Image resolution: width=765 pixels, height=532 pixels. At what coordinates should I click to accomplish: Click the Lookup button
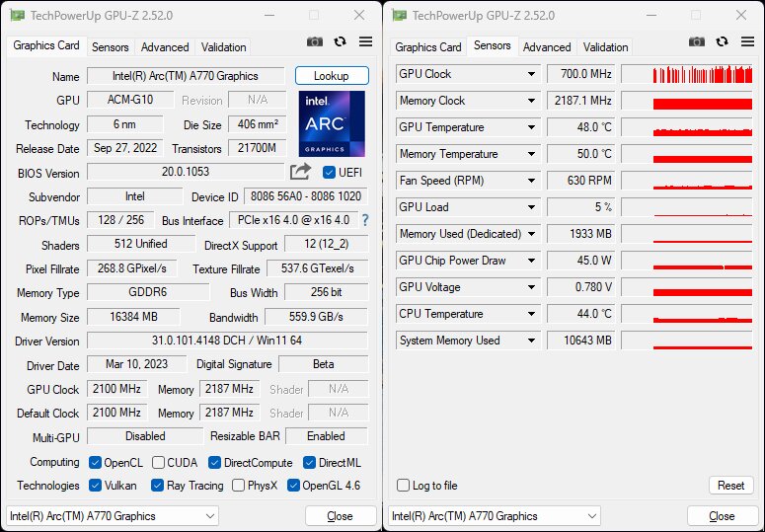click(332, 76)
